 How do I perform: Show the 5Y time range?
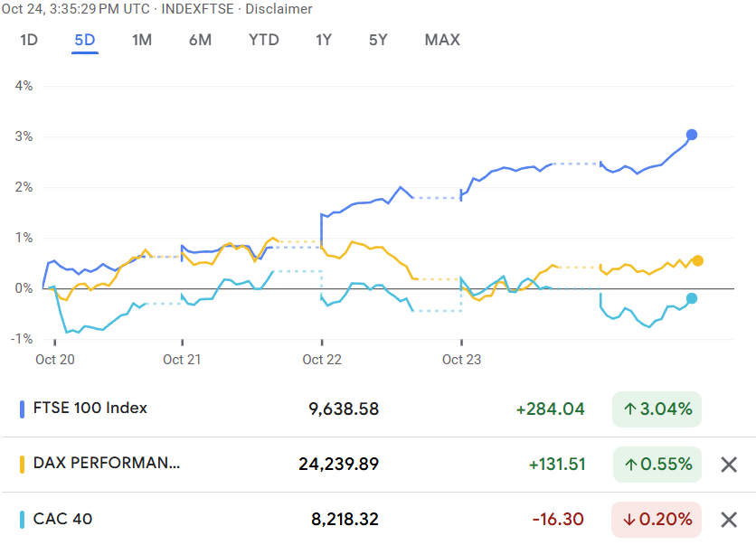click(378, 40)
